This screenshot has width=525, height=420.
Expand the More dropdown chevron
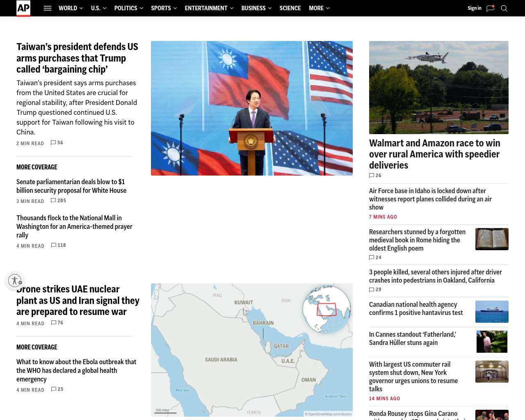click(x=328, y=8)
